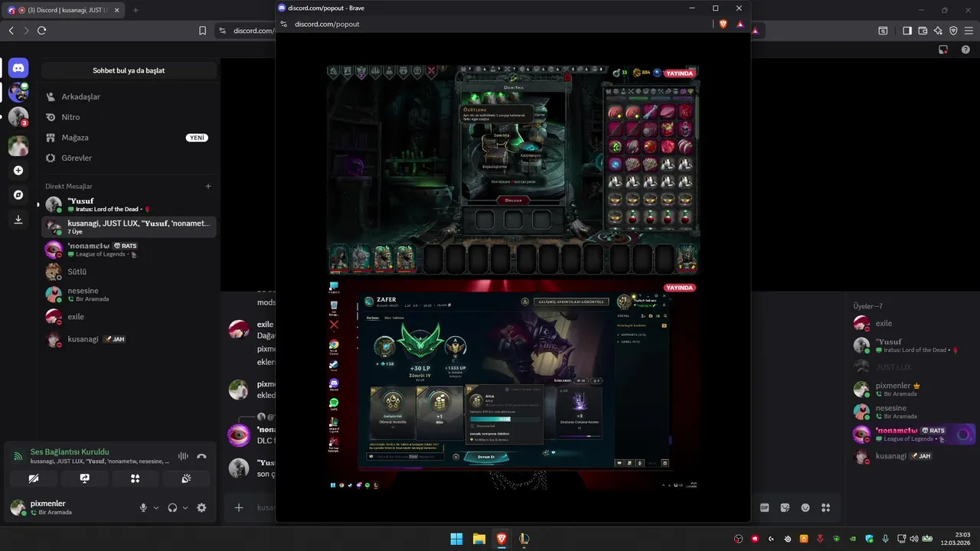Image resolution: width=980 pixels, height=551 pixels.
Task: Open the Discover servers compass icon
Action: point(18,195)
